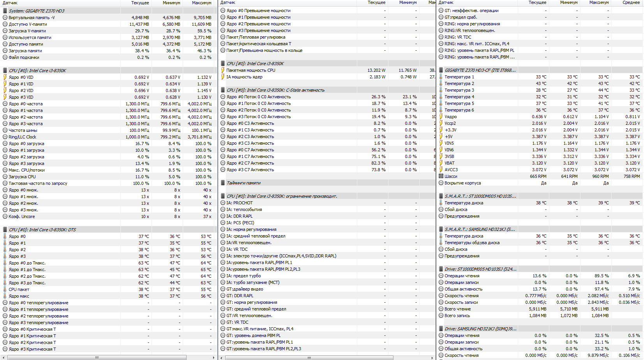Select the IA: турбо затухание (MCT) row
Screen dimensions: 644x360
click(x=326, y=282)
